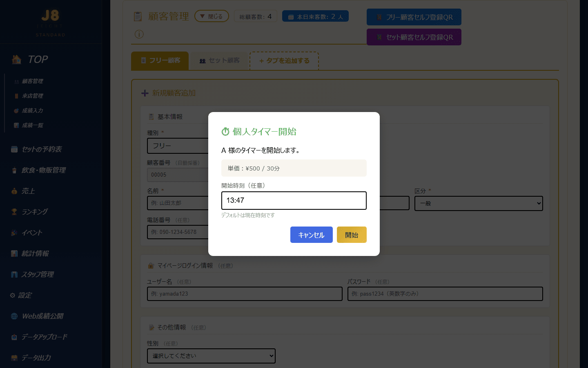Open 顧客管理 in the sidebar
The width and height of the screenshot is (588, 368).
[32, 81]
